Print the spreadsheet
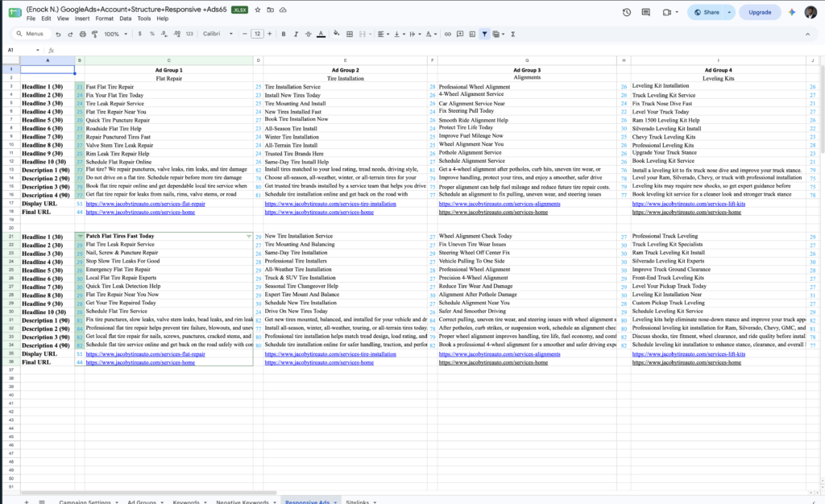Screen dimensions: 825x504 tap(83, 34)
